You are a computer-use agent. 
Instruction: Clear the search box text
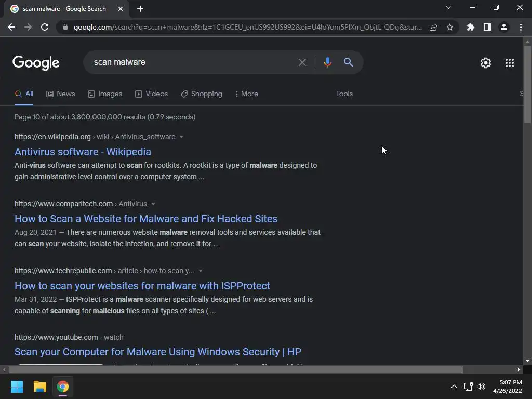click(302, 62)
